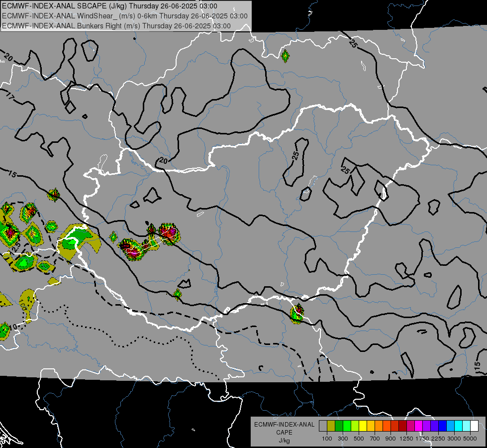The image size is (487, 448).
Task: Click the legend tick value 1250
Action: 406,439
